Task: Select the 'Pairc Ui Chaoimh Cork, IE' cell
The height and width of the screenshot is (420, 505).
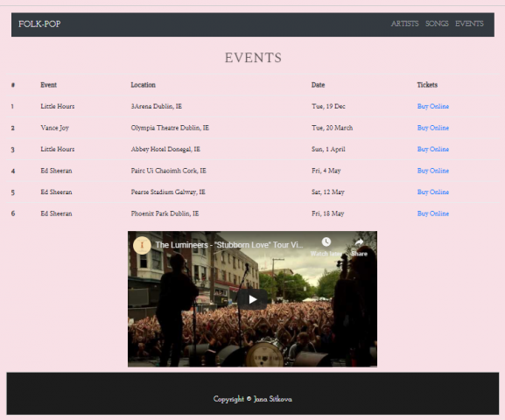Action: click(168, 171)
